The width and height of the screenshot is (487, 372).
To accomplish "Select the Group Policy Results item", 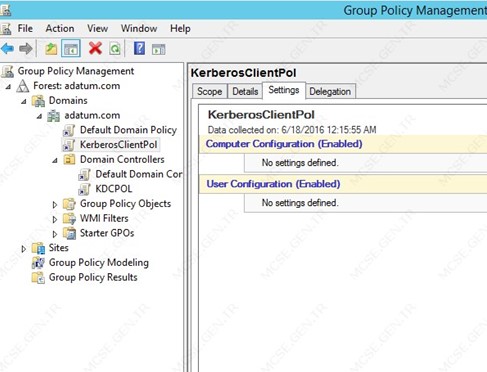I will pos(93,277).
